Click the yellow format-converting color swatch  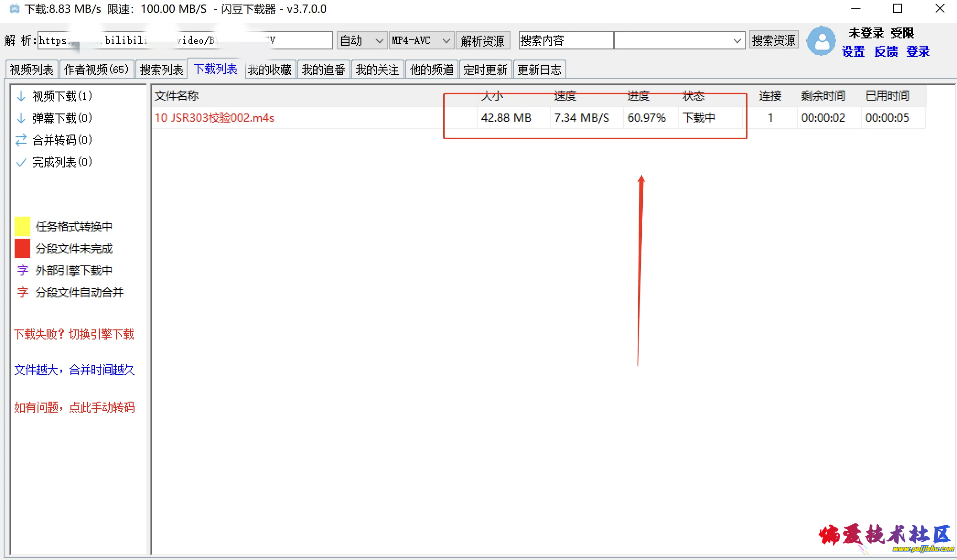(x=22, y=226)
